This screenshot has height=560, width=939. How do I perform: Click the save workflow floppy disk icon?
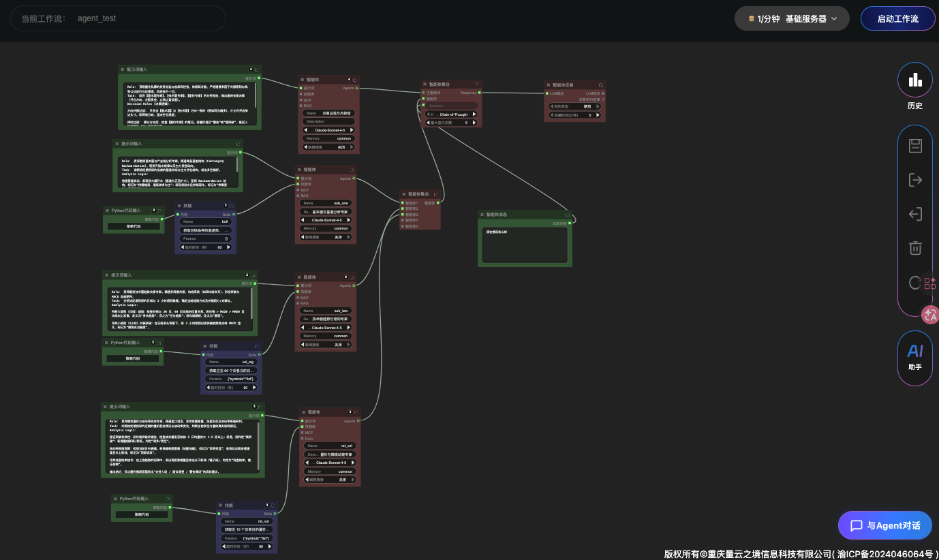point(915,145)
